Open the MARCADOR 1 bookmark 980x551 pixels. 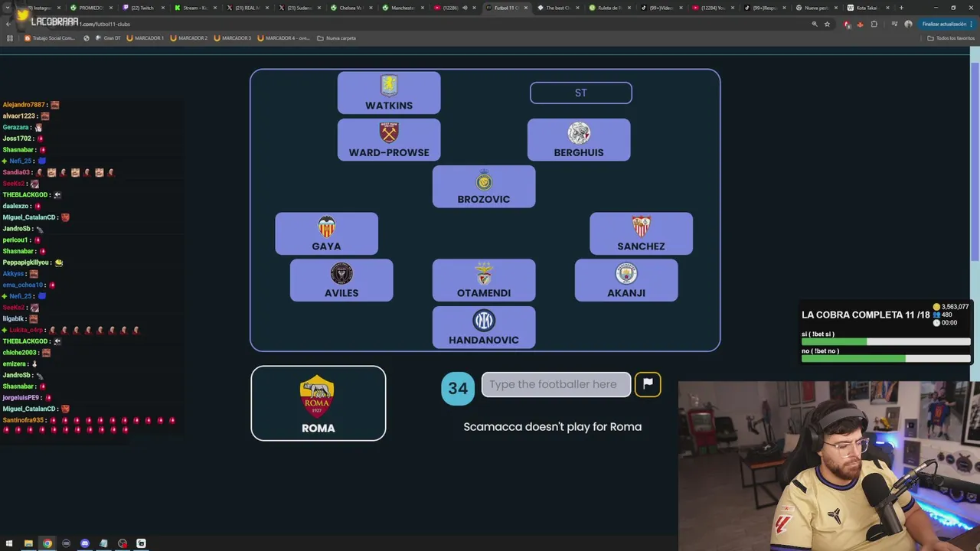pyautogui.click(x=145, y=37)
